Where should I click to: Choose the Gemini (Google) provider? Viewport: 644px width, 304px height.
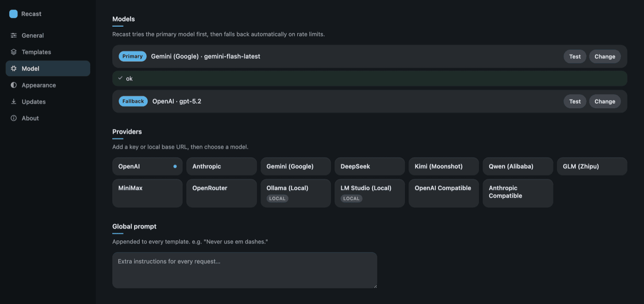point(296,166)
